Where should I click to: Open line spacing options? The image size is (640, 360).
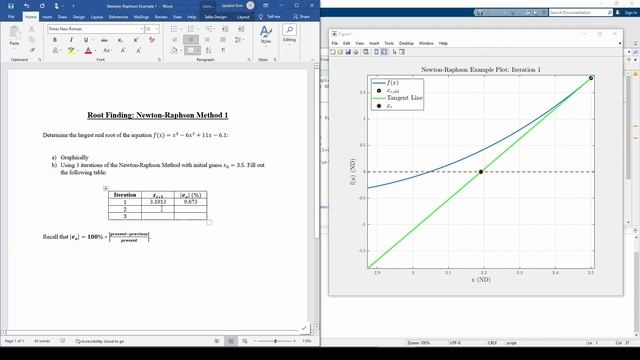[239, 40]
